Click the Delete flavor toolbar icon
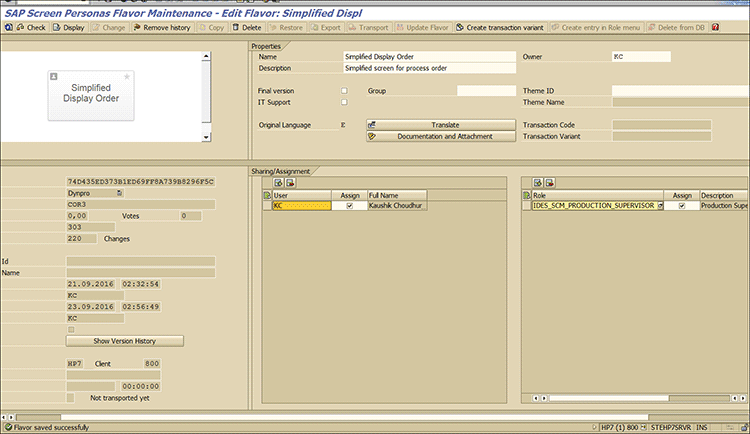The image size is (750, 434). [x=248, y=28]
